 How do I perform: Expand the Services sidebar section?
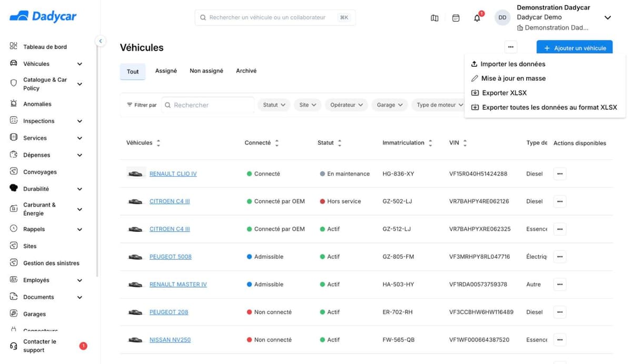(80, 138)
